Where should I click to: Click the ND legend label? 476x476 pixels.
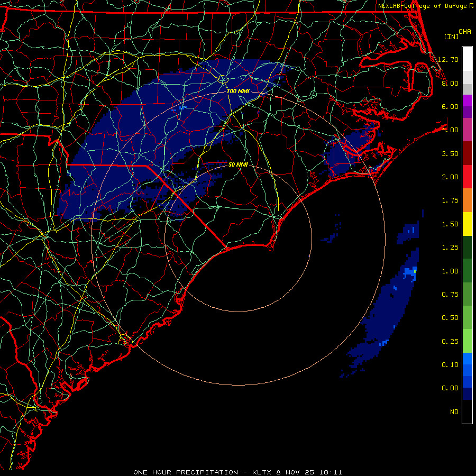(x=454, y=412)
